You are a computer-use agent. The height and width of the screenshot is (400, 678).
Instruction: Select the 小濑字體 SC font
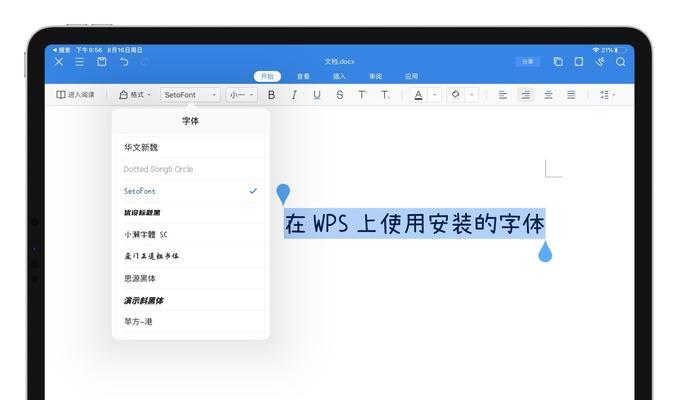point(191,234)
